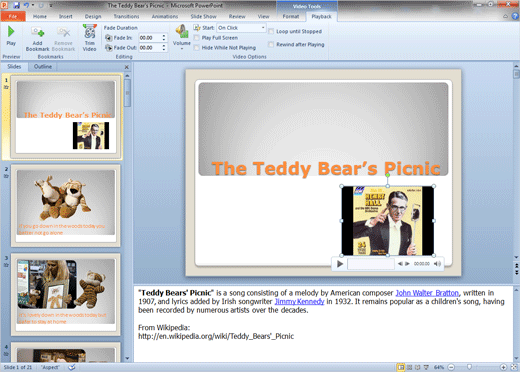Select slide 2 thumbnail with teddy bears
The height and width of the screenshot is (372, 520).
tap(66, 206)
